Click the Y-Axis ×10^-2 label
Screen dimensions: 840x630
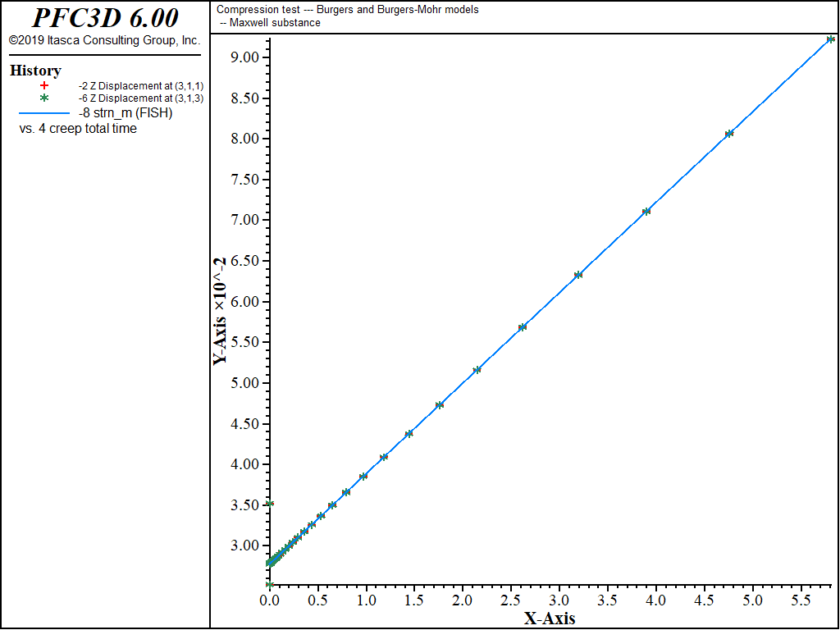coord(220,311)
